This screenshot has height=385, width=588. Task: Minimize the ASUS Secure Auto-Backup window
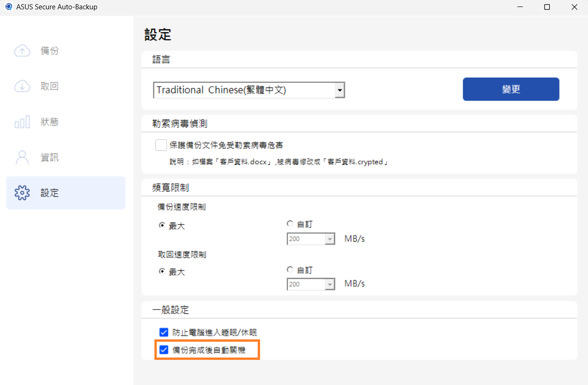(521, 7)
